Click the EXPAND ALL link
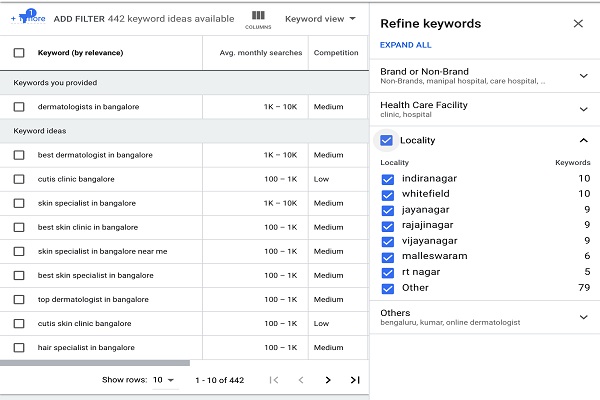 406,45
